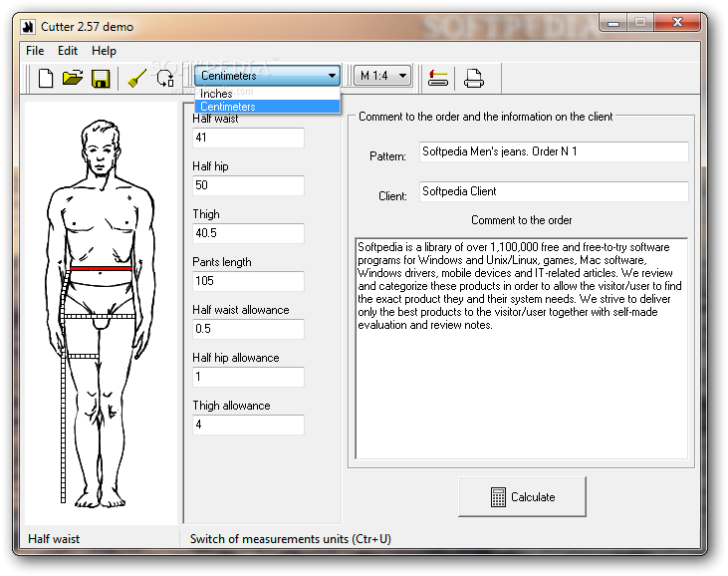Click the human figure measurement diagram

tap(101, 314)
